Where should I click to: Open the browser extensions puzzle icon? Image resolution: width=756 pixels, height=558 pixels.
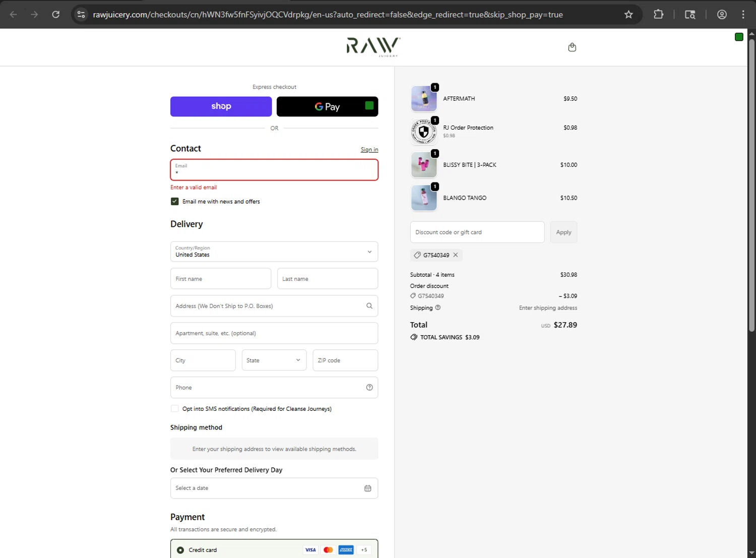(658, 15)
